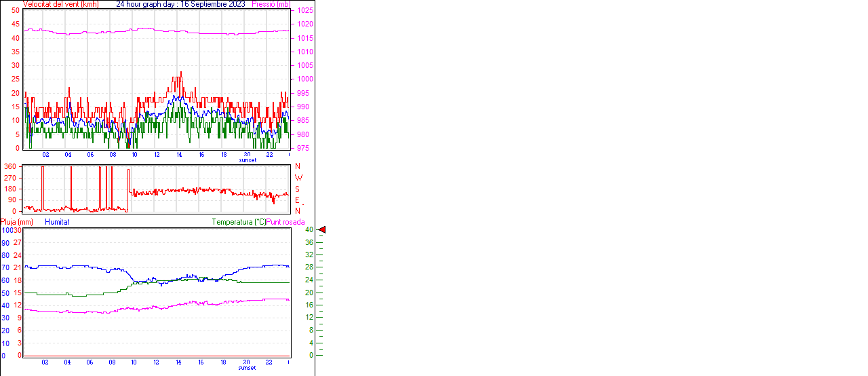Click the 1020 value on pressure axis

tap(304, 24)
